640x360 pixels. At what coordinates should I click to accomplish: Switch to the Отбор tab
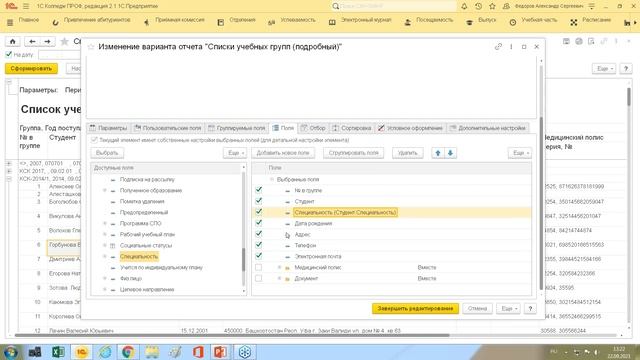tap(313, 128)
